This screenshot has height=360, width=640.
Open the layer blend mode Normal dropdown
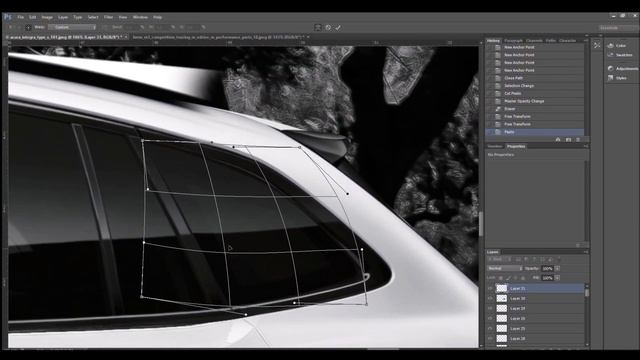pyautogui.click(x=504, y=268)
